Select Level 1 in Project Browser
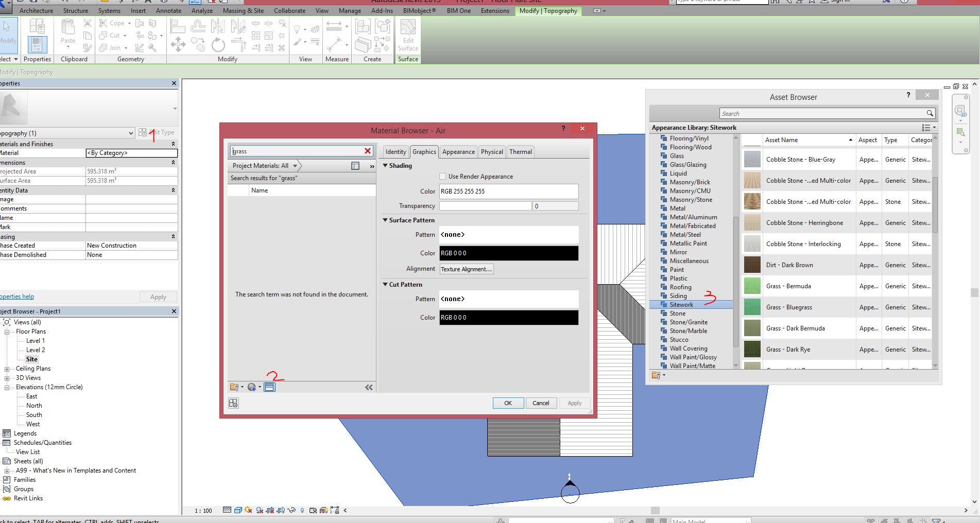 36,341
